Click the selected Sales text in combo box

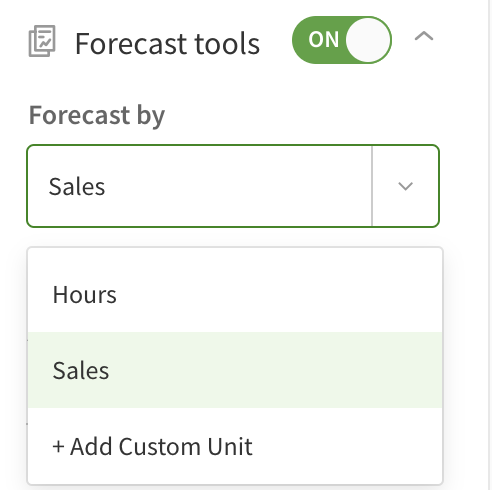point(77,186)
